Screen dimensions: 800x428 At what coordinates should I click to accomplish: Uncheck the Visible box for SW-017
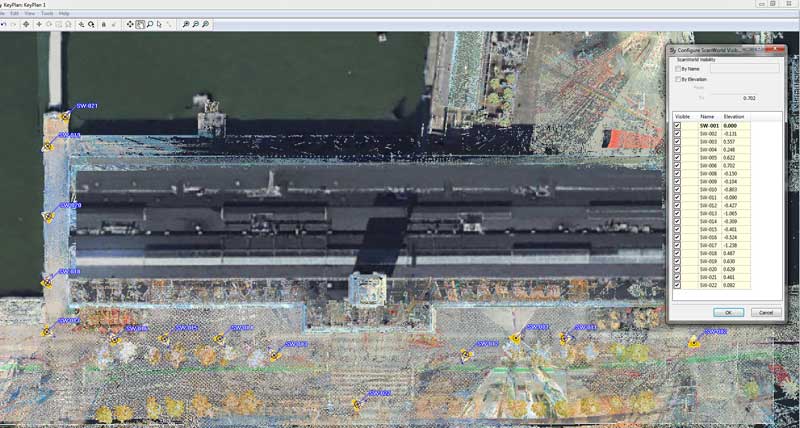click(x=677, y=245)
